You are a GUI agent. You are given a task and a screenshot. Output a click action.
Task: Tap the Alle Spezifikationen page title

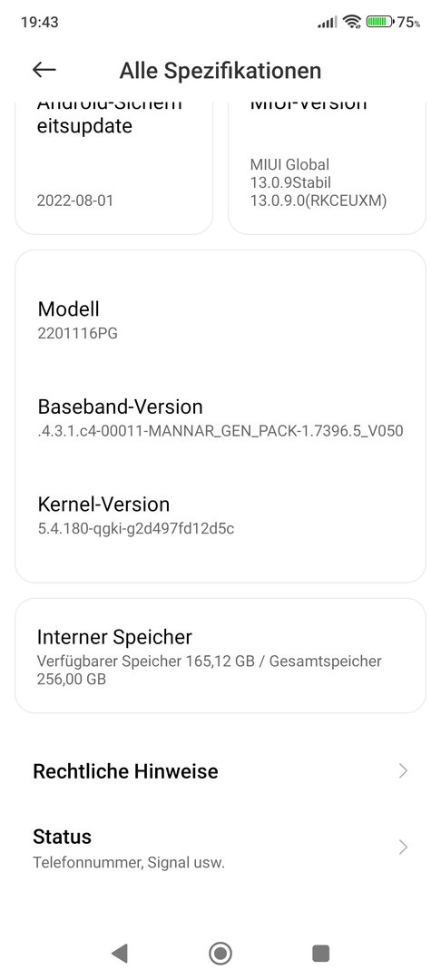pos(220,71)
